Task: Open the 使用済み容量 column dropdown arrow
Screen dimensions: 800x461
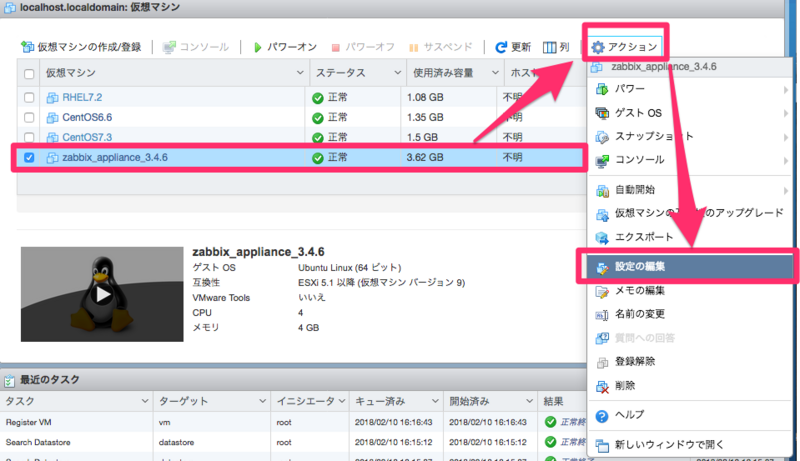Action: pyautogui.click(x=495, y=73)
